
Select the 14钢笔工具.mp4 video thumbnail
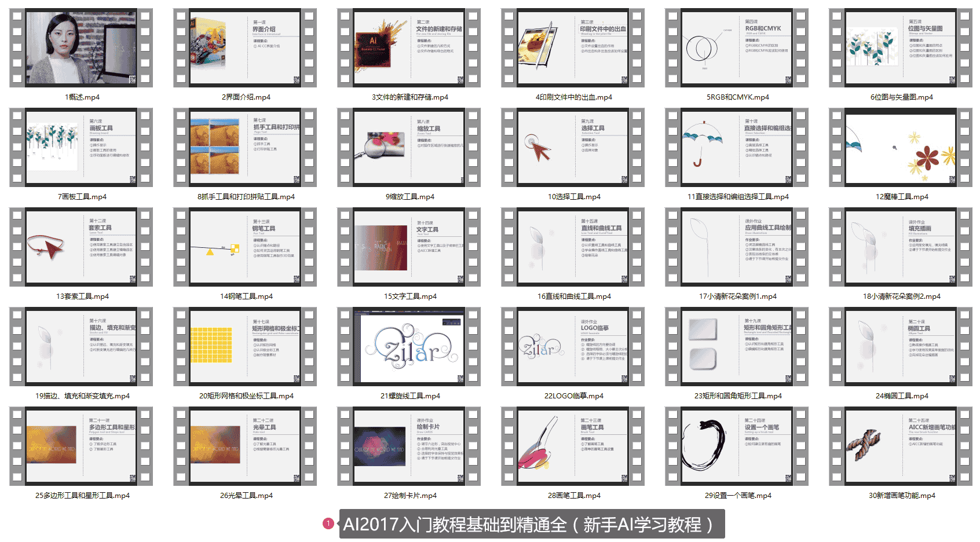tap(245, 247)
